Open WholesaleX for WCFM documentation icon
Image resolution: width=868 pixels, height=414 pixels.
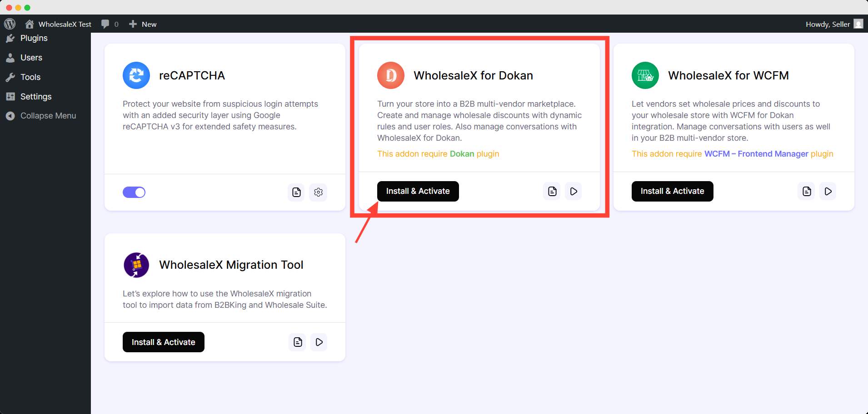[806, 191]
